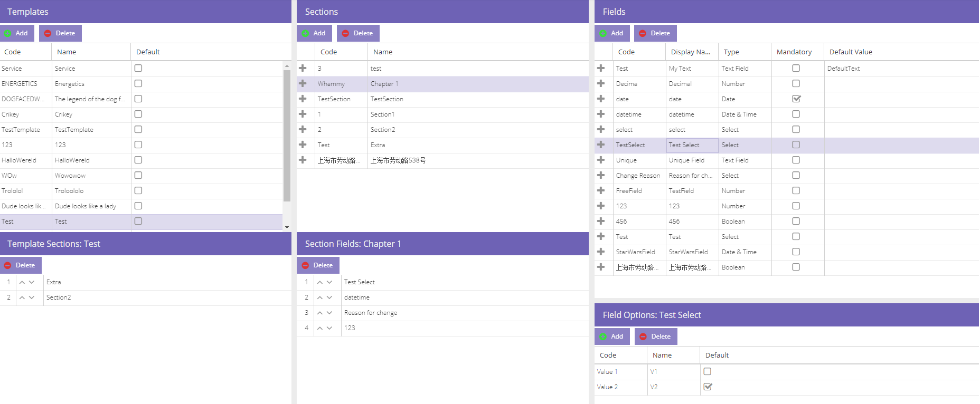980x404 pixels.
Task: Add a new template
Action: (x=17, y=33)
